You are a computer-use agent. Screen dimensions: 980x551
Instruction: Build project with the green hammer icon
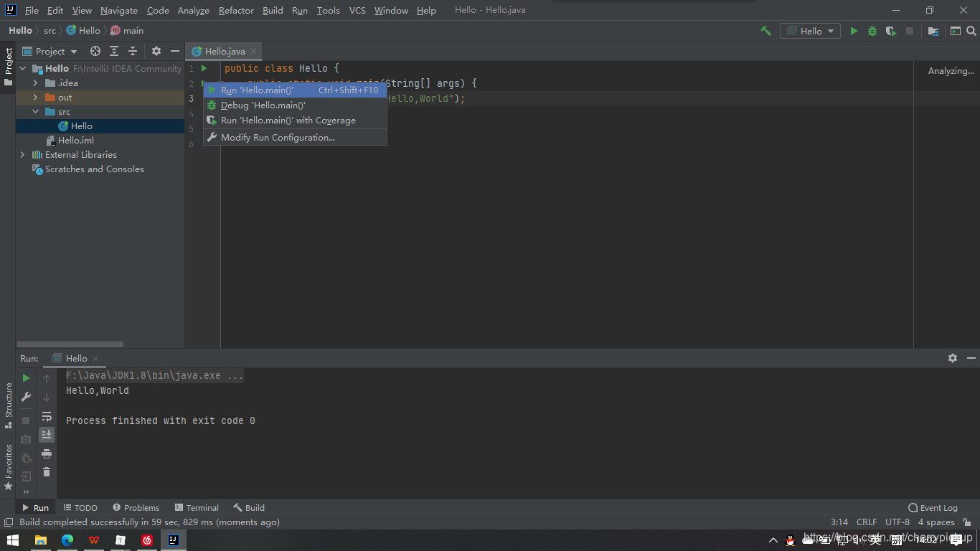tap(765, 31)
